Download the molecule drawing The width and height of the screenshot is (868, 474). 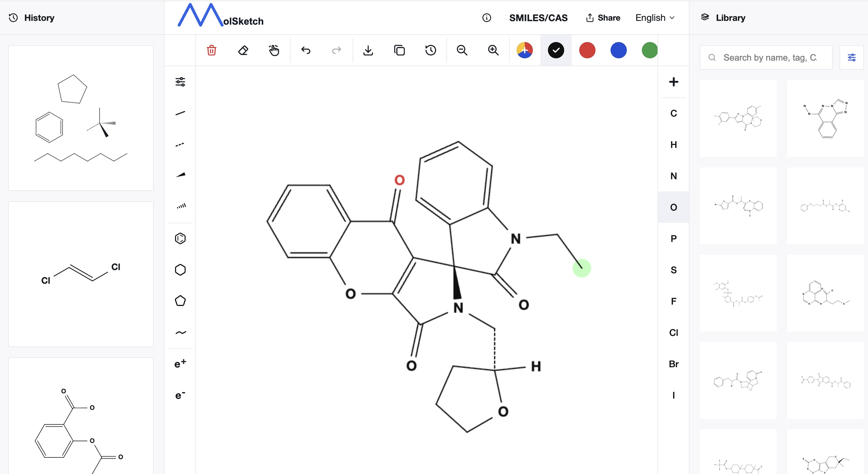368,50
